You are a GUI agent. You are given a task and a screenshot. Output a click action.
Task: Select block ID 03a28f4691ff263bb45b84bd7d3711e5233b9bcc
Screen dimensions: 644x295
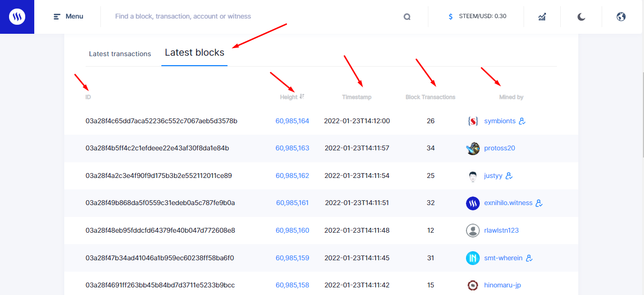coord(160,285)
